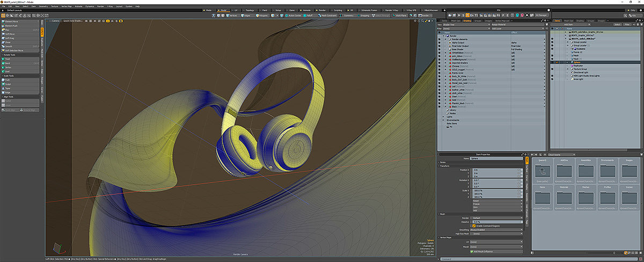The height and width of the screenshot is (262, 644).
Task: Hide the Chrome material layer
Action: tap(439, 66)
